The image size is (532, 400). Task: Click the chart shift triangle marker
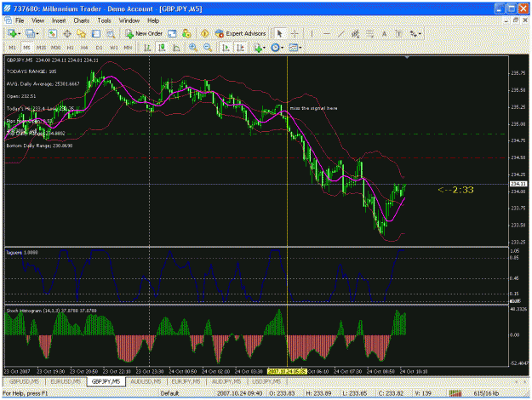[x=407, y=58]
